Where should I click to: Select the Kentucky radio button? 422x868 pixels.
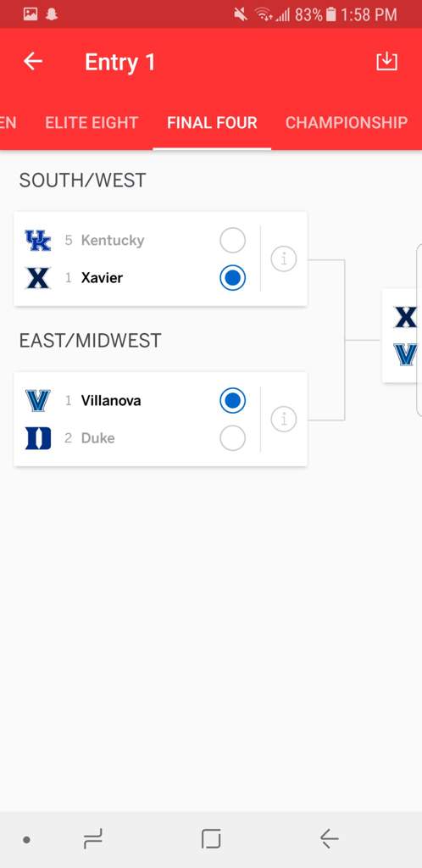tap(232, 240)
